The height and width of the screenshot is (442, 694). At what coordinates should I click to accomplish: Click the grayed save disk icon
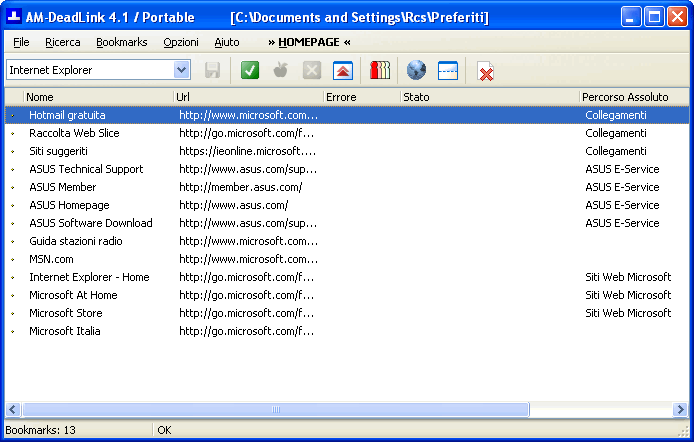coord(212,70)
